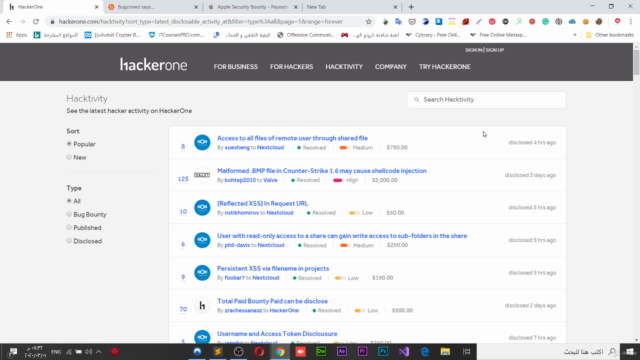Screen dimensions: 640x360
Task: Click TRY HACKERONE in the navigation
Action: [x=444, y=67]
